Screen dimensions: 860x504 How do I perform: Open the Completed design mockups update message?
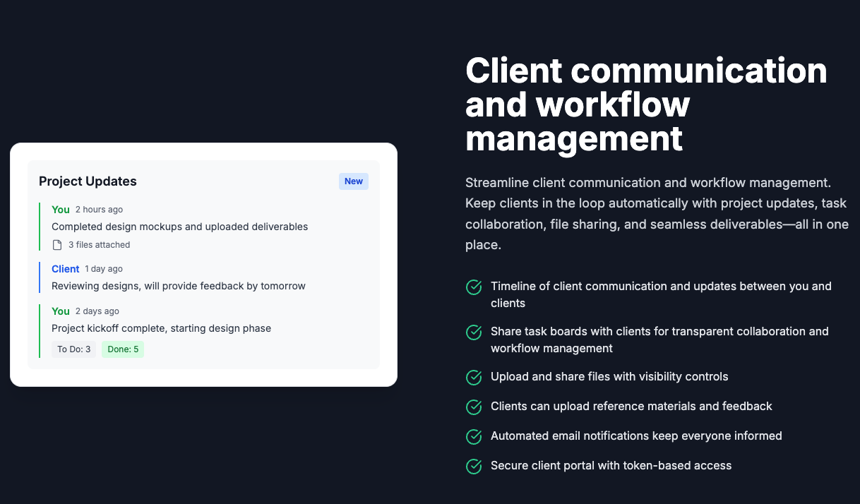click(179, 227)
